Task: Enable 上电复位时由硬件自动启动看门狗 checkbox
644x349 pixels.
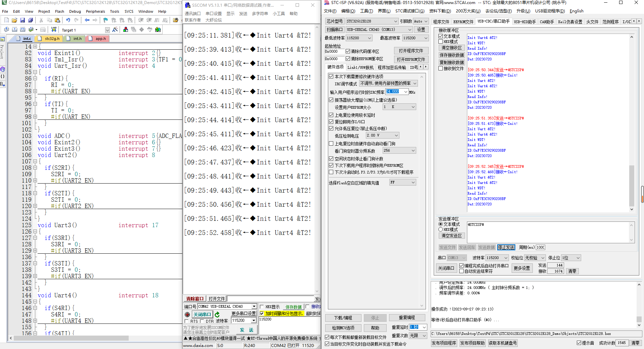Action: click(x=331, y=144)
